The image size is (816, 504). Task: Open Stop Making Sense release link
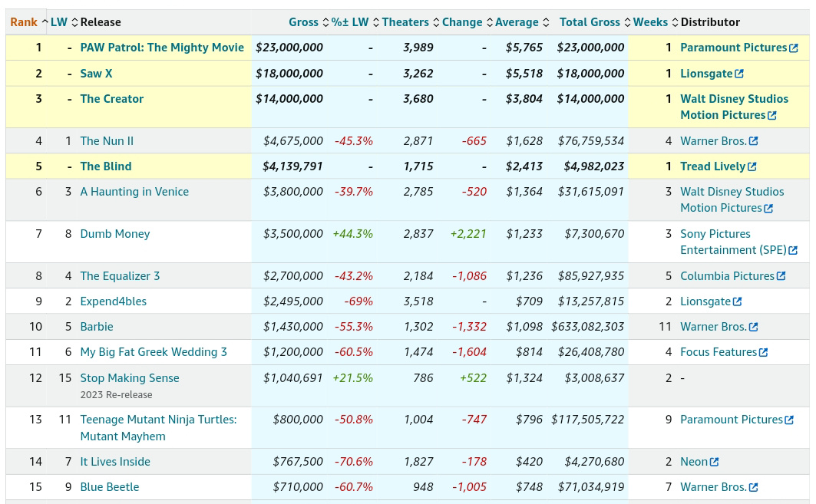(x=130, y=378)
